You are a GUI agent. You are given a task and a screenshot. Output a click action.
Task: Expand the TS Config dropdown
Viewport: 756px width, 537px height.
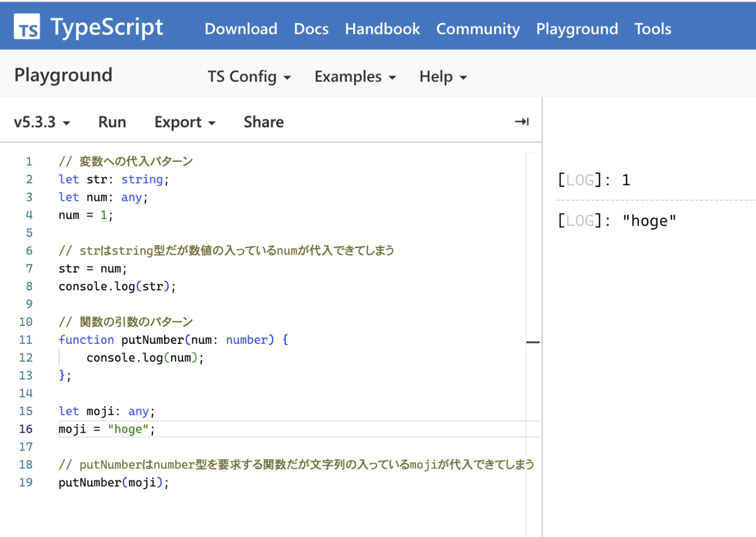pos(249,77)
